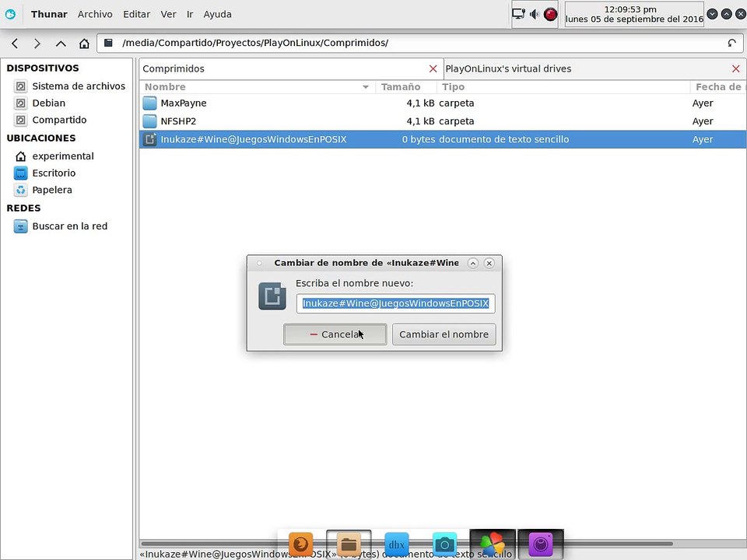Screen dimensions: 747x560
Task: Go back to previous folder
Action: tap(15, 44)
